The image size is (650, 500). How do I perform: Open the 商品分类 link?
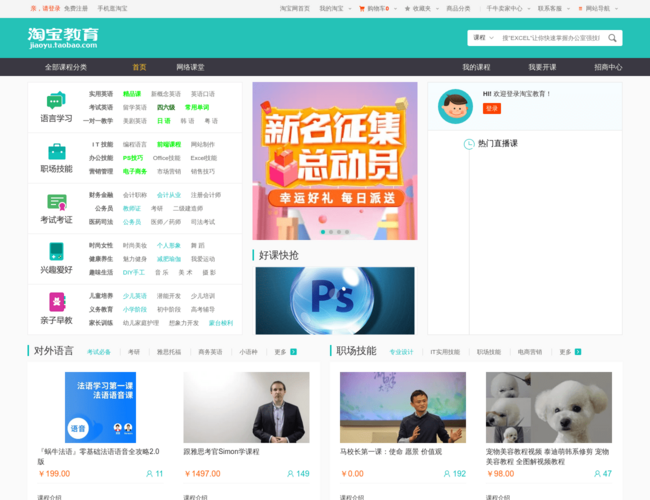click(x=458, y=8)
